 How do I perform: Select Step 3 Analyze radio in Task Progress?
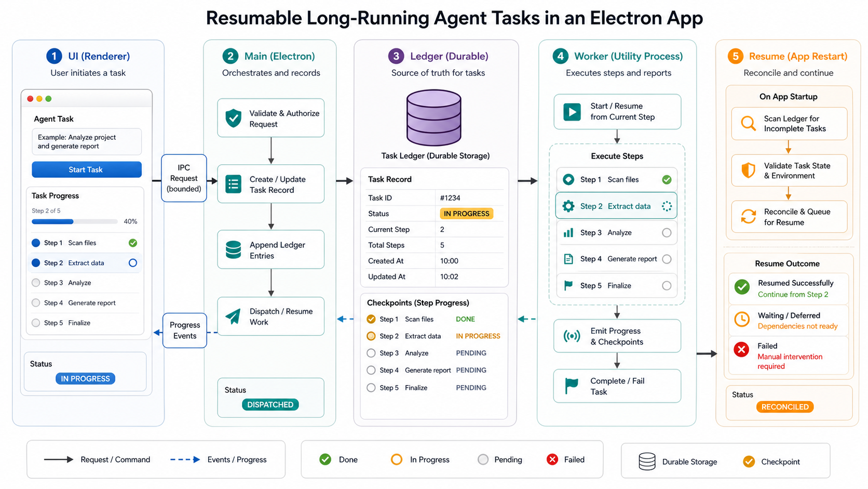36,283
